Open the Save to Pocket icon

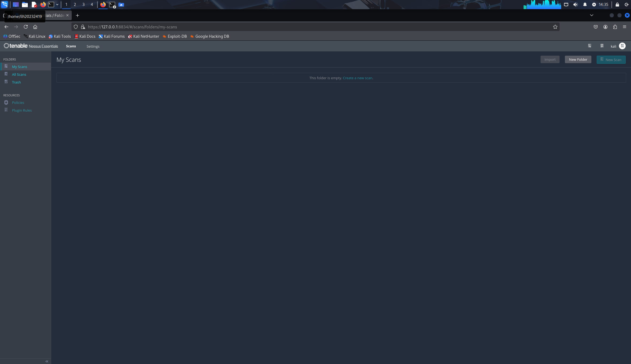click(x=596, y=27)
